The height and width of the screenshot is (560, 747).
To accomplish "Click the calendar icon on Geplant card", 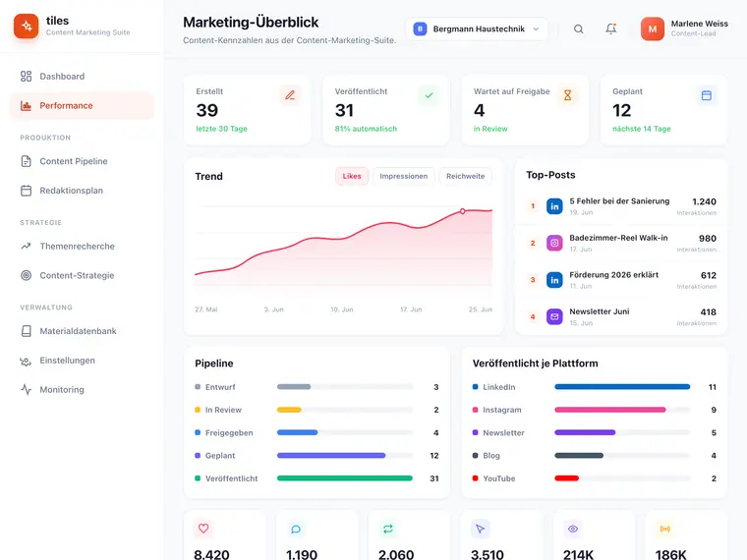I will point(707,95).
